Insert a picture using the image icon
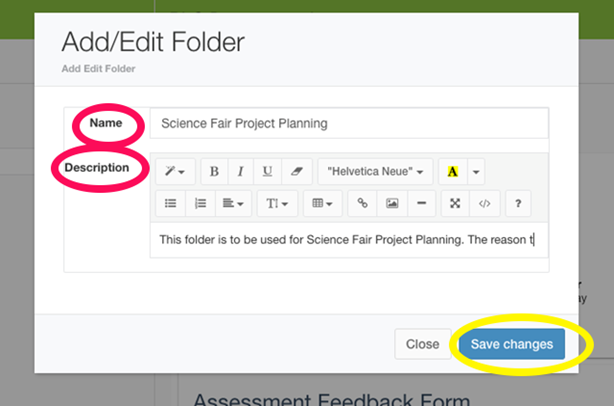This screenshot has height=406, width=614. [392, 203]
